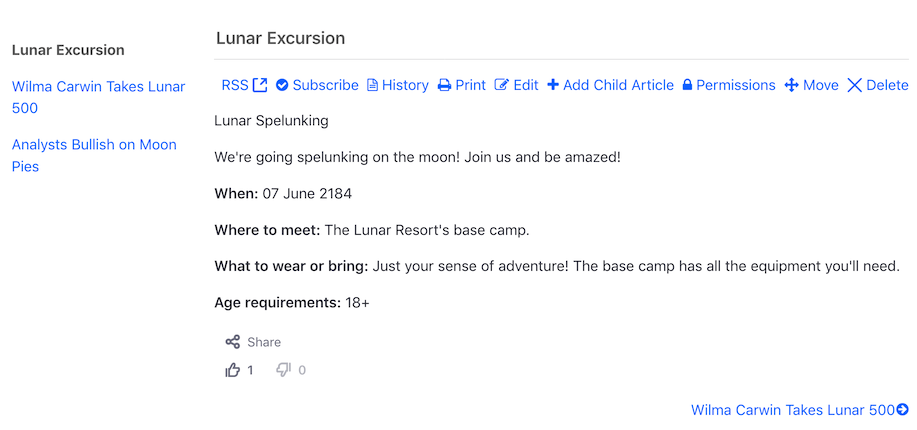Click the RSS text link

235,85
